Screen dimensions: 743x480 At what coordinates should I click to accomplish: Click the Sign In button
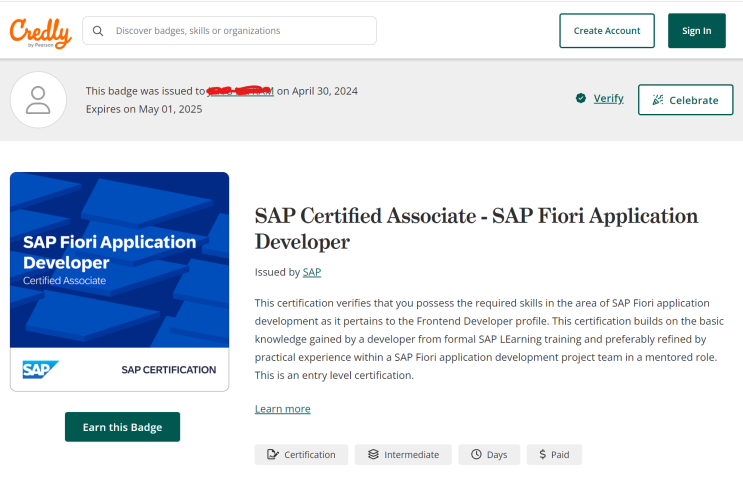click(x=697, y=31)
